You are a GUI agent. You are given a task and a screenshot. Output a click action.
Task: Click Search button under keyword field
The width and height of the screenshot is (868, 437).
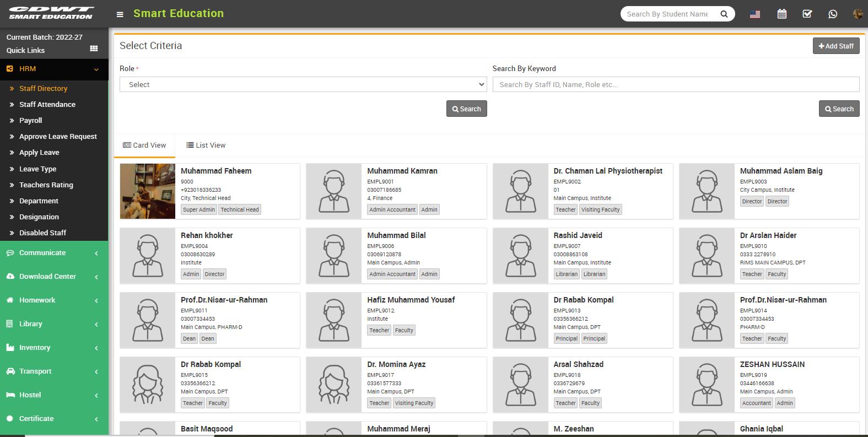[839, 109]
